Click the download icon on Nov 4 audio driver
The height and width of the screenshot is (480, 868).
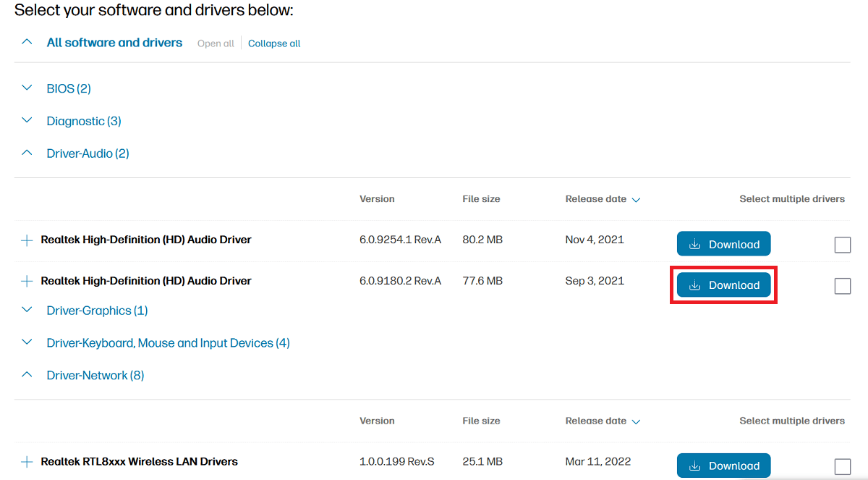point(696,243)
